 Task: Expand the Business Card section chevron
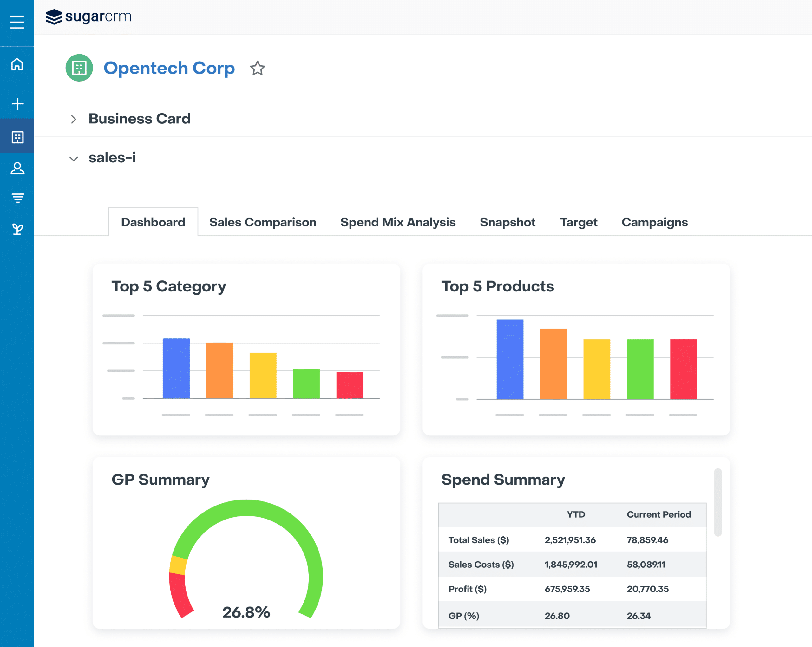pyautogui.click(x=74, y=119)
